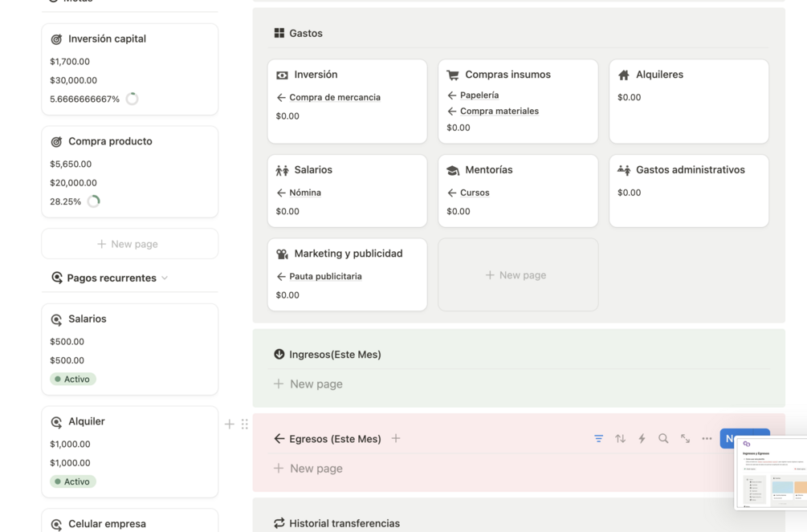
Task: Add a new view next to Egresos
Action: coord(396,438)
